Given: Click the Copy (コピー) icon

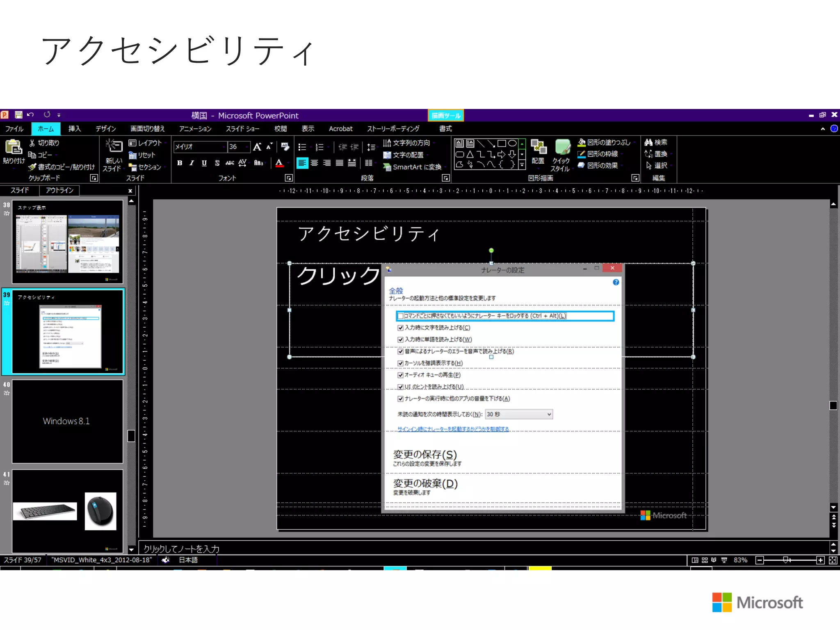Looking at the screenshot, I should coord(32,155).
